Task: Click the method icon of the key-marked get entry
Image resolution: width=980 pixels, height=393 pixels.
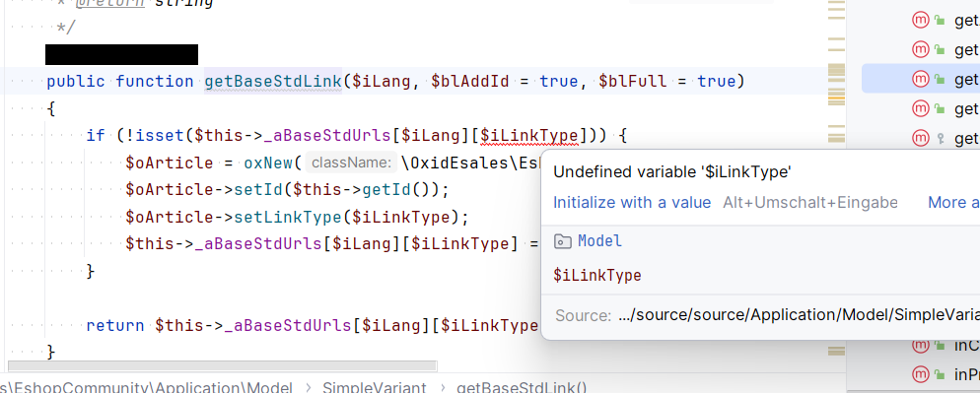Action: (921, 138)
